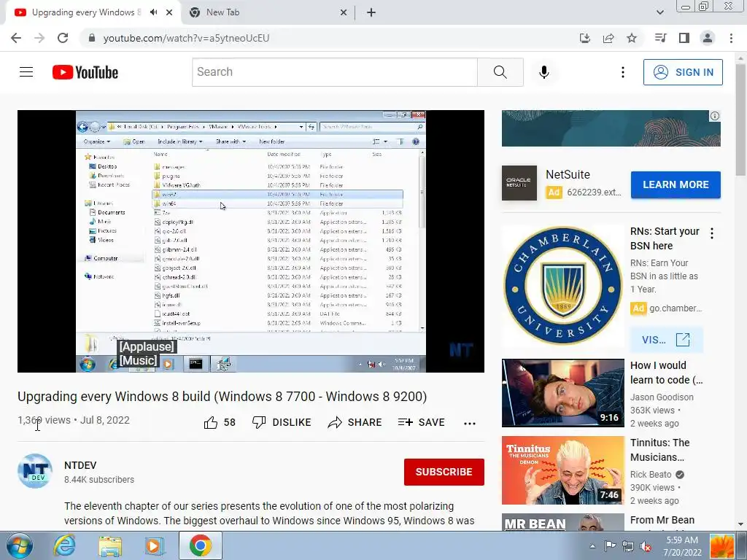Screen dimensions: 747x560
Task: Focus the YouTube search field
Action: click(x=334, y=72)
